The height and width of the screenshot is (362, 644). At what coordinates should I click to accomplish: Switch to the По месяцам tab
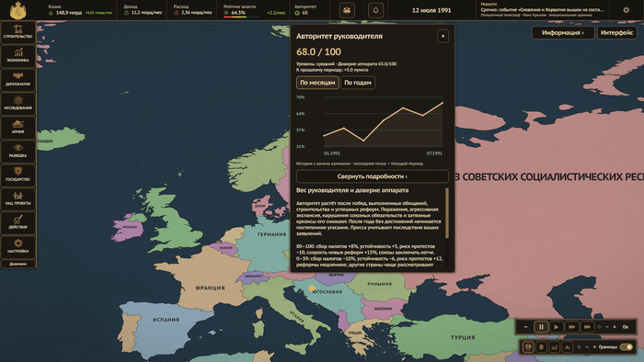tap(317, 83)
